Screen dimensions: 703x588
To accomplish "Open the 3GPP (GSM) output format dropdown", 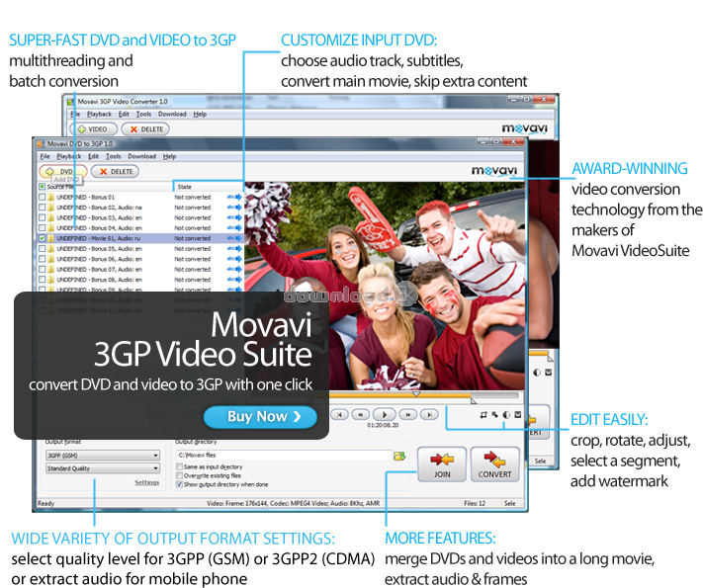I will (x=103, y=456).
